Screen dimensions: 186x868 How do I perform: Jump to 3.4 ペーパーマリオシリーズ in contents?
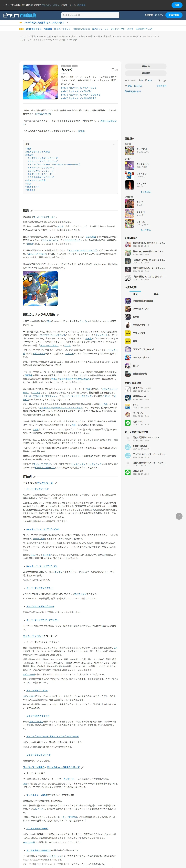tap(41, 168)
